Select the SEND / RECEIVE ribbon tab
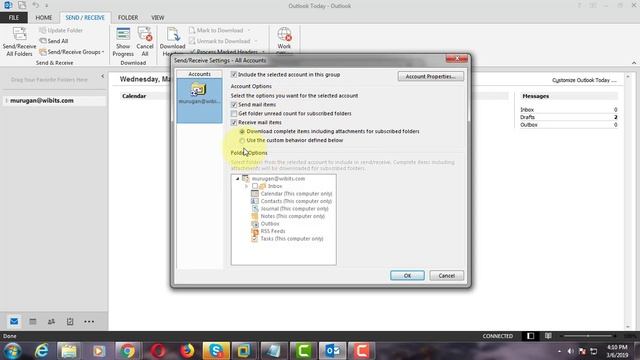This screenshot has width=640, height=360. (x=85, y=18)
